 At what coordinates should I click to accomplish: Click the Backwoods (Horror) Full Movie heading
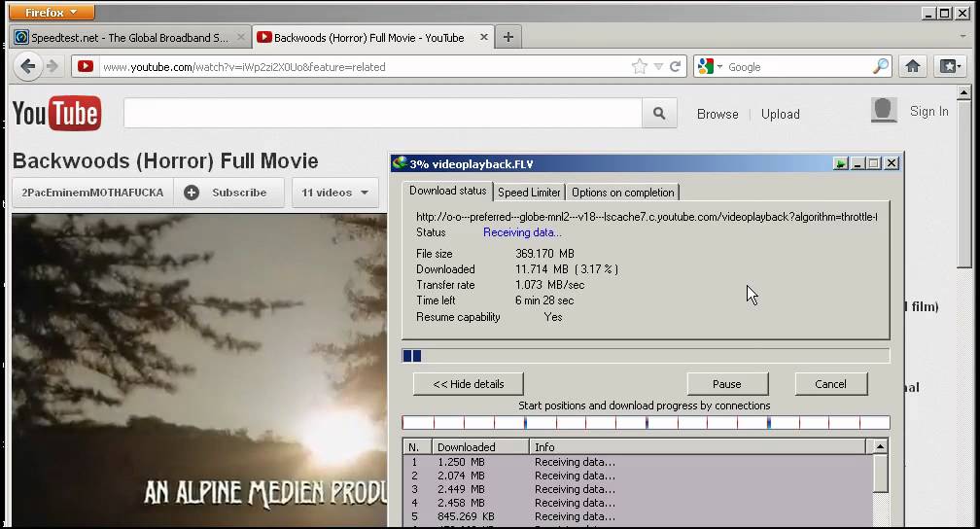[165, 161]
